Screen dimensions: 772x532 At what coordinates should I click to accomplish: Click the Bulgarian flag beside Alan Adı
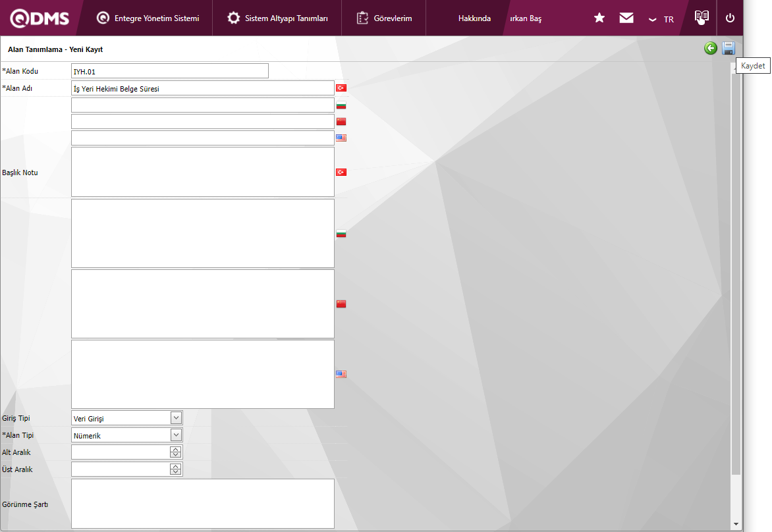[341, 105]
